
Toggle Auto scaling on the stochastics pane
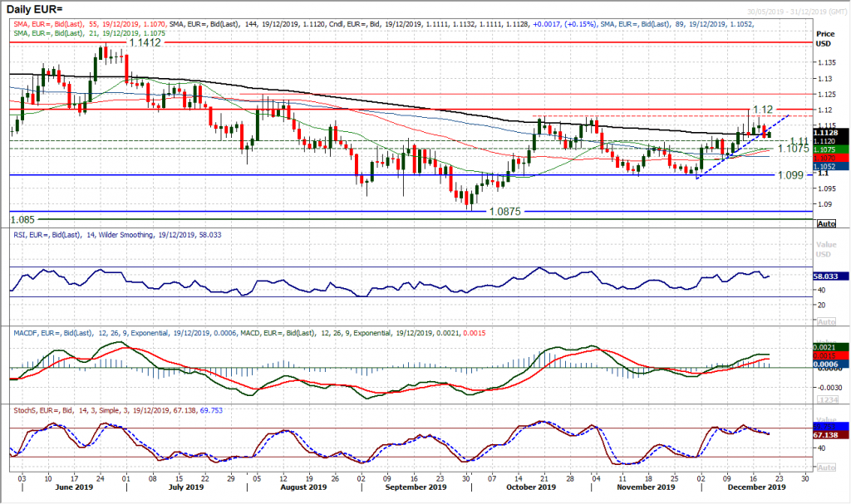(827, 467)
